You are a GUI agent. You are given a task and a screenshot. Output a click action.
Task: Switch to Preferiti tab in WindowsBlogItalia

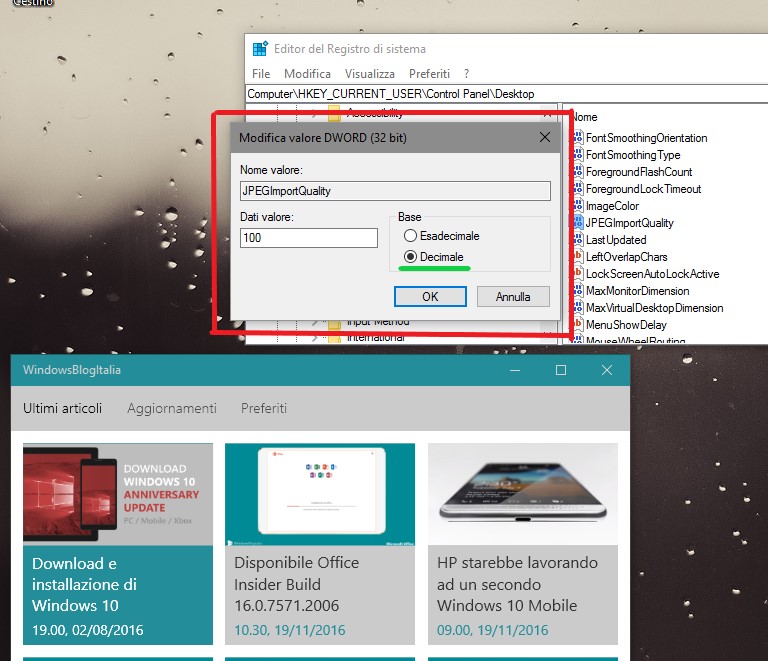(264, 408)
